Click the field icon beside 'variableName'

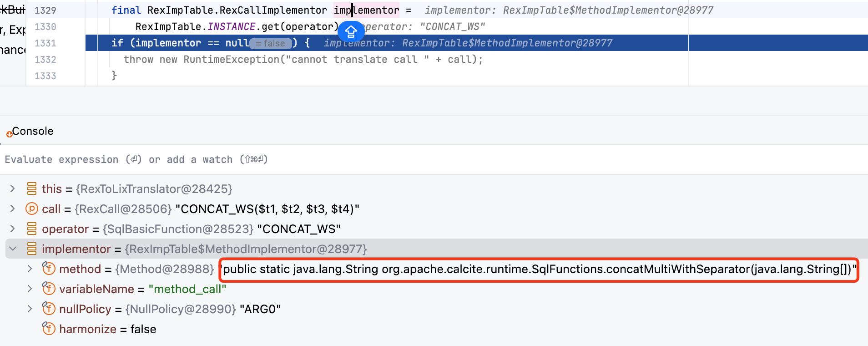49,289
